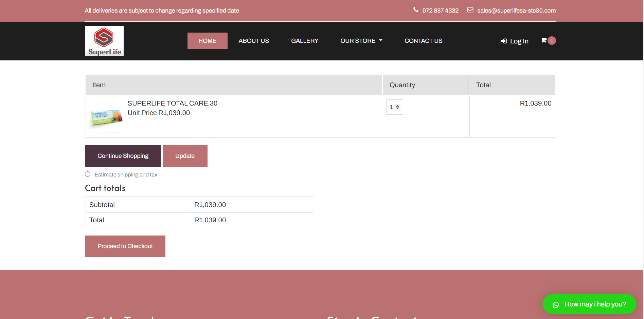Click the cart item count badge
Image resolution: width=644 pixels, height=319 pixels.
click(x=552, y=40)
